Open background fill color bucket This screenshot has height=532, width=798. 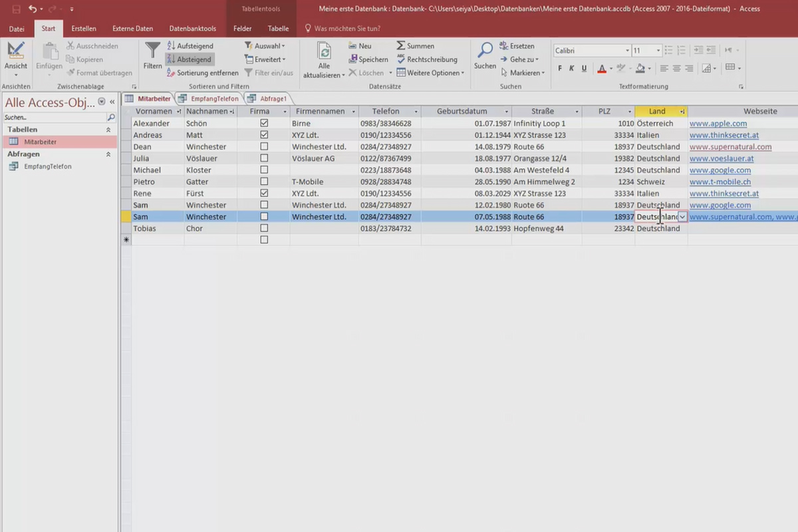tap(640, 68)
